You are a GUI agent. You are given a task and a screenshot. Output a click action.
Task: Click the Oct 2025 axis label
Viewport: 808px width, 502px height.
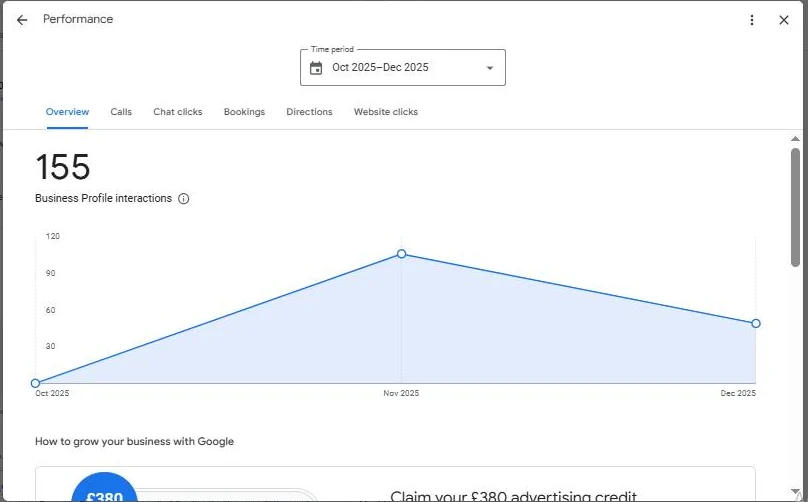[52, 393]
